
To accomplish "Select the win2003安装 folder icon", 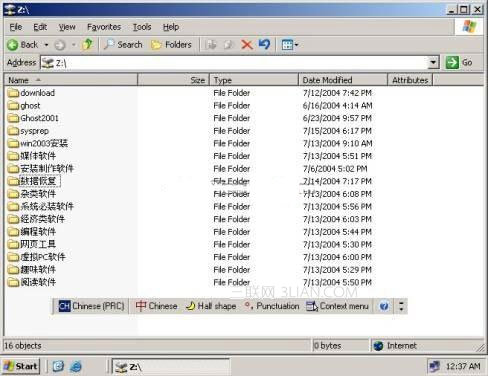I will [13, 144].
